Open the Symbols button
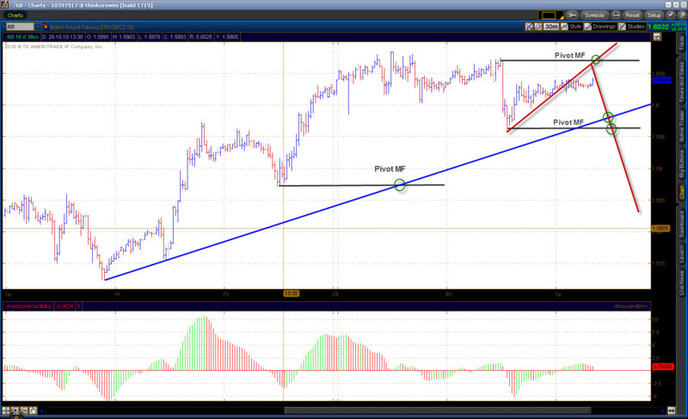 tap(595, 15)
